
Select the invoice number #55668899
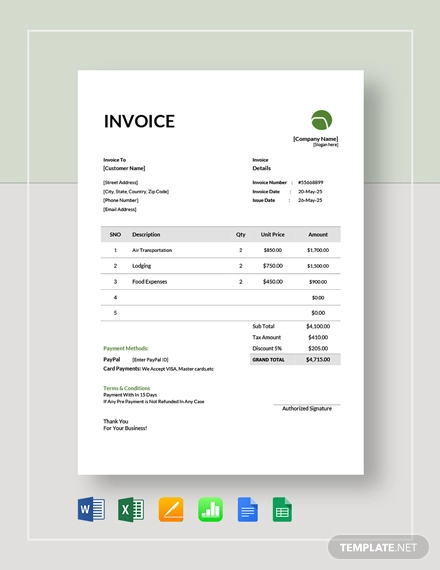pos(310,182)
